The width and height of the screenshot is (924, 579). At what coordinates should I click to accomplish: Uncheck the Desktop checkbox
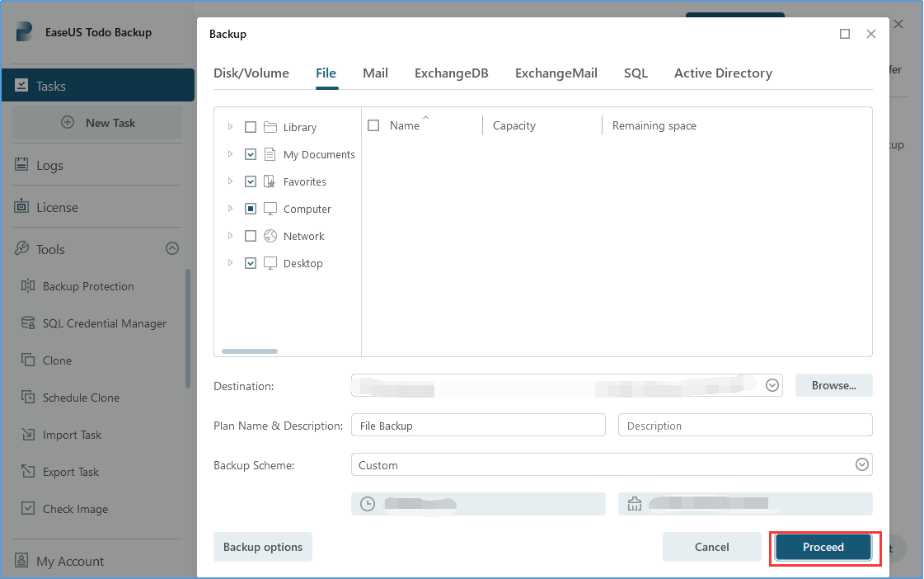pyautogui.click(x=251, y=263)
